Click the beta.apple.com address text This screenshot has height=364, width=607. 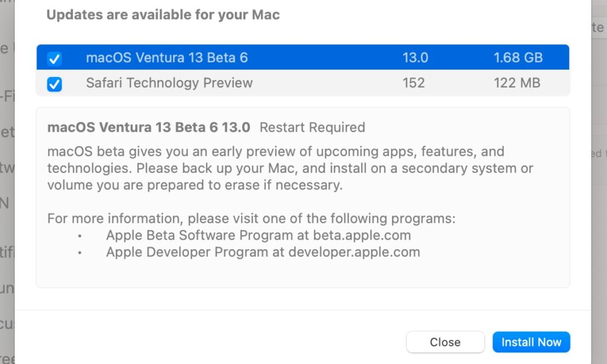coord(362,235)
